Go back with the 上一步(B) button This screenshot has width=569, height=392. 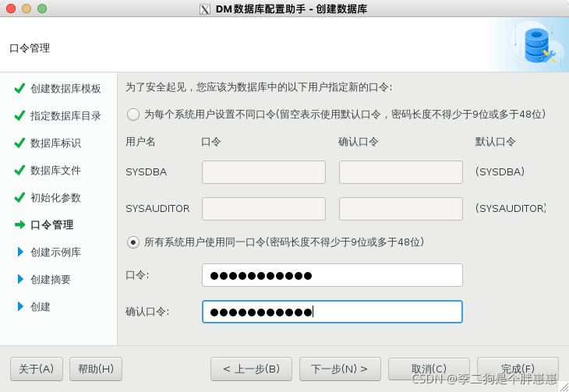[x=251, y=369]
